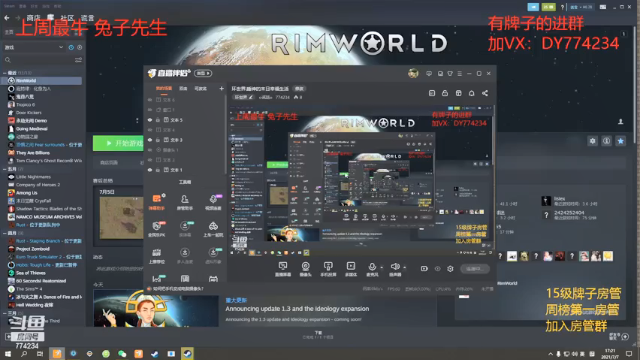Toggle visibility of 窗口 1 source
This screenshot has height=360, width=640.
150,110
